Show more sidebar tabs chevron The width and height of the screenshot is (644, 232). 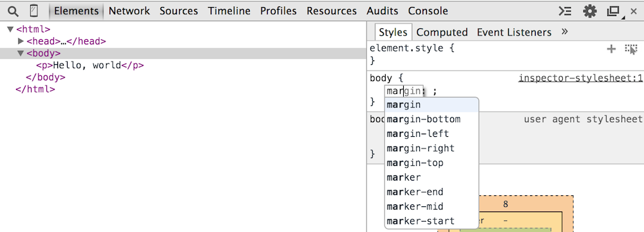[x=565, y=31]
